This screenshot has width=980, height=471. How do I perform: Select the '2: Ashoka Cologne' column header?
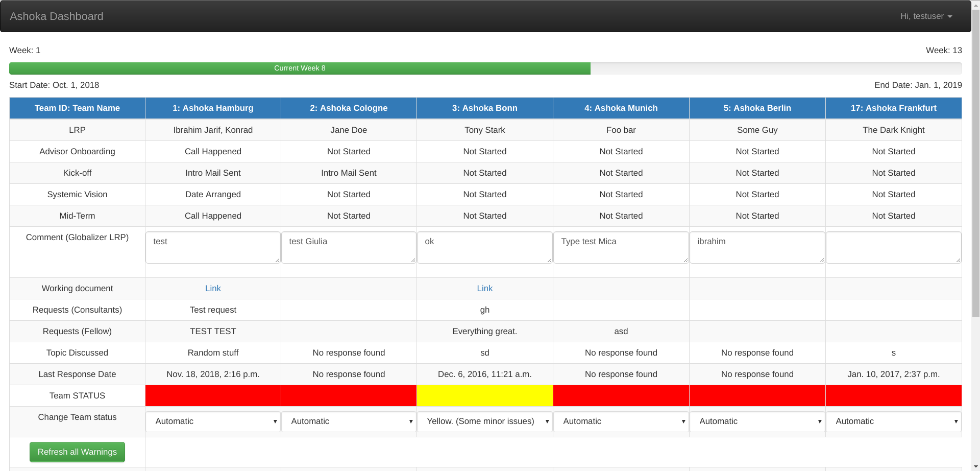coord(349,108)
